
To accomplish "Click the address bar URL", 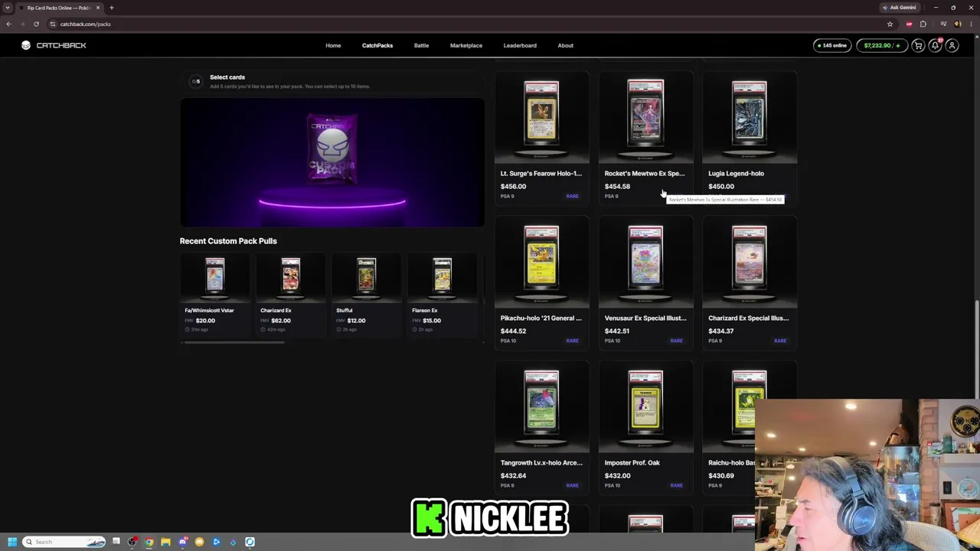I will click(x=86, y=24).
